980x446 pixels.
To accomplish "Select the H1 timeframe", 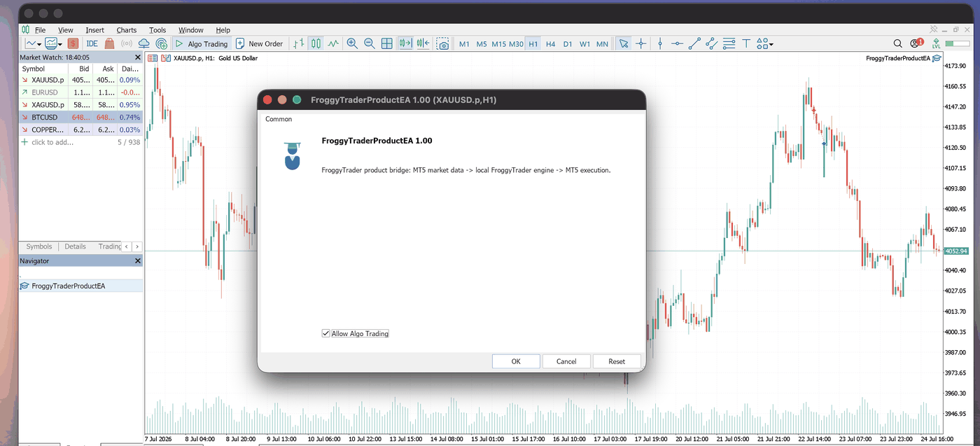I will (x=533, y=43).
